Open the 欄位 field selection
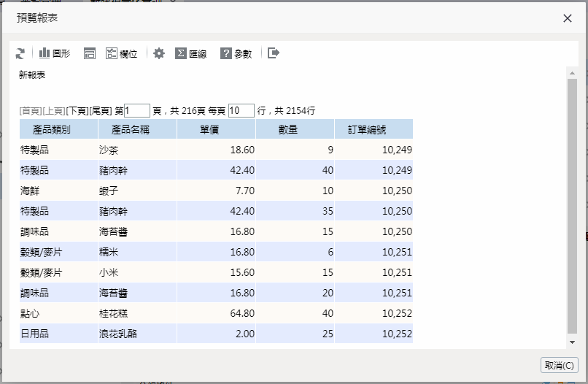 [121, 53]
